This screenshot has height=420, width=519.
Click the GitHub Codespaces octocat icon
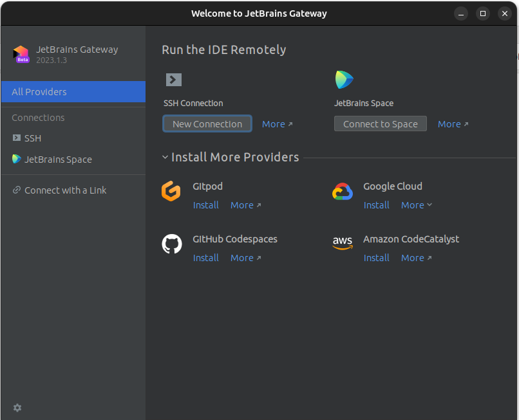point(172,244)
